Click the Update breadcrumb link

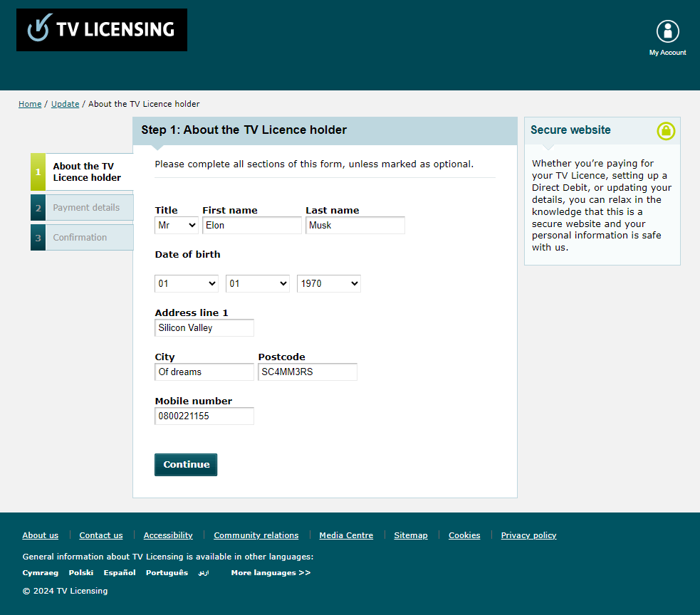[65, 104]
